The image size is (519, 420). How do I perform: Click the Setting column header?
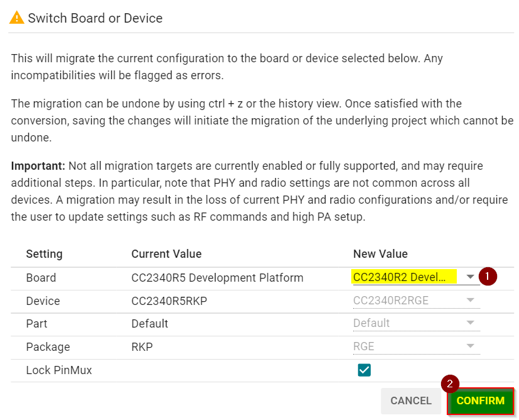coord(44,254)
